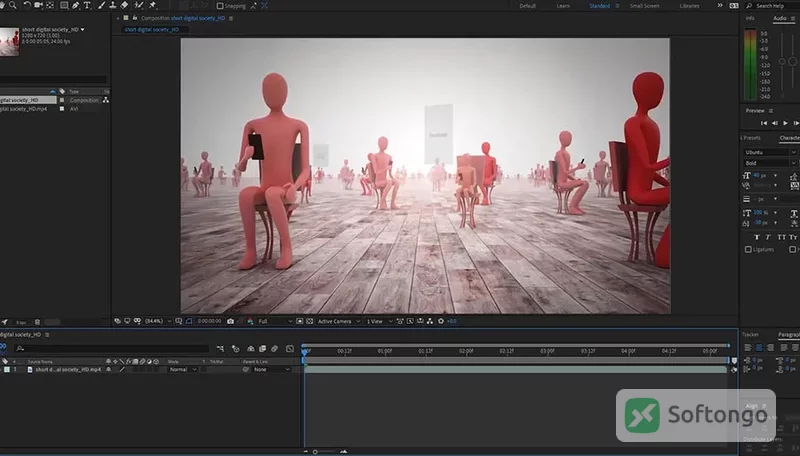
Task: Toggle the transparency grid button
Action: [x=310, y=321]
